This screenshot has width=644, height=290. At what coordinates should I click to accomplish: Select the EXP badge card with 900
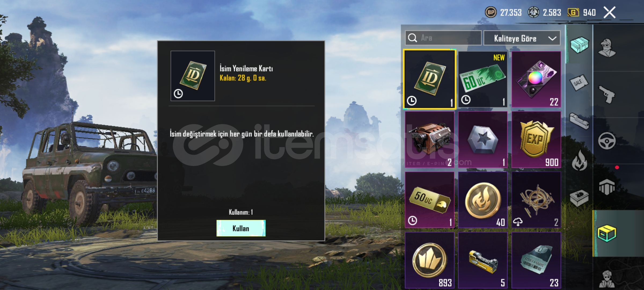coord(536,140)
